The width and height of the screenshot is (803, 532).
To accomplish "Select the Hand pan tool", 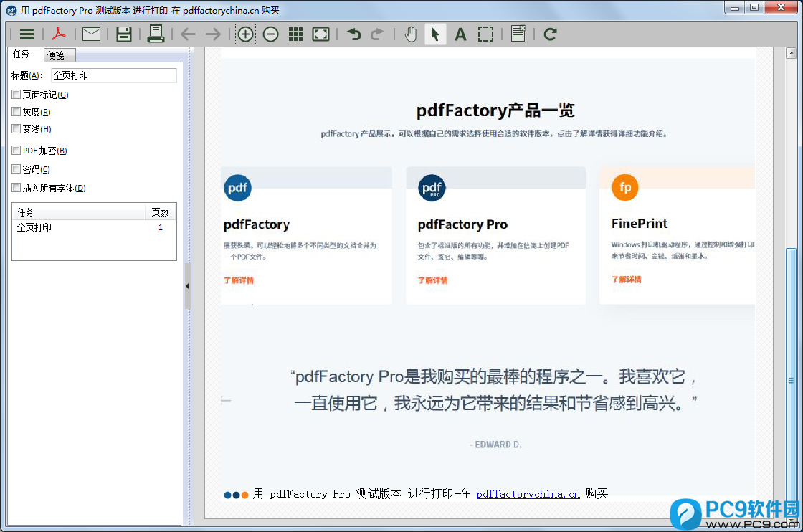I will (410, 34).
